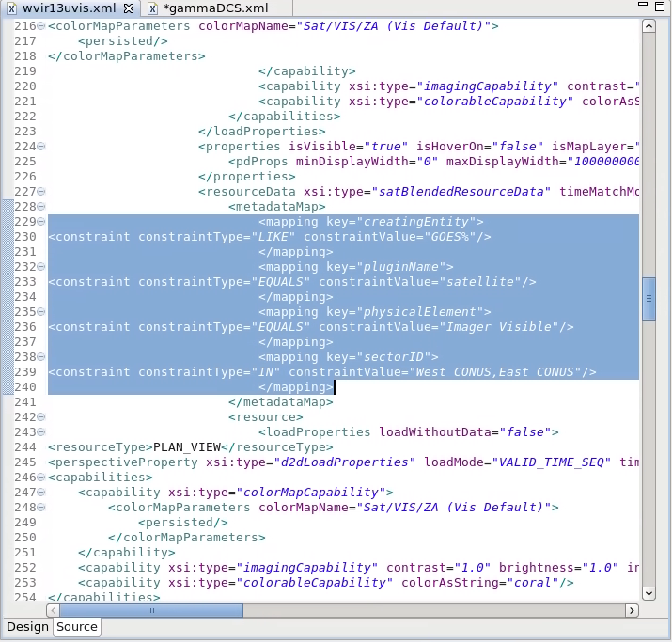Close the wvir13uvis.xml tab
The image size is (672, 642).
pos(129,8)
